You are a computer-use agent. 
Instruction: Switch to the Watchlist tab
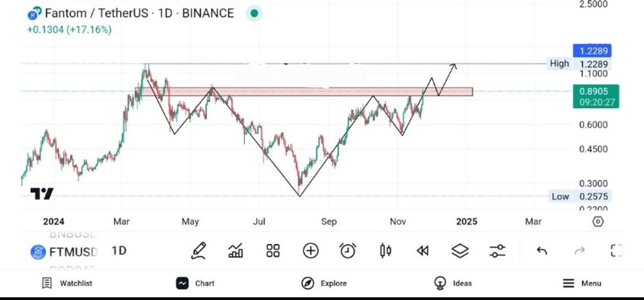point(67,283)
